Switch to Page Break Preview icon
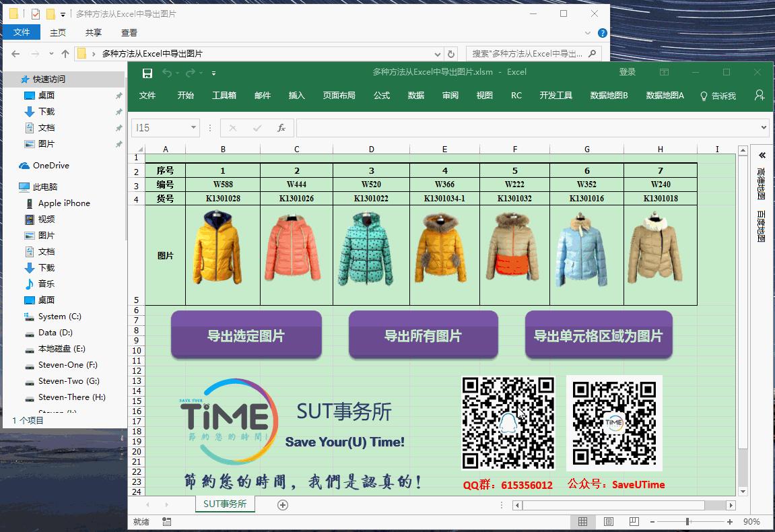This screenshot has height=532, width=775. click(634, 522)
